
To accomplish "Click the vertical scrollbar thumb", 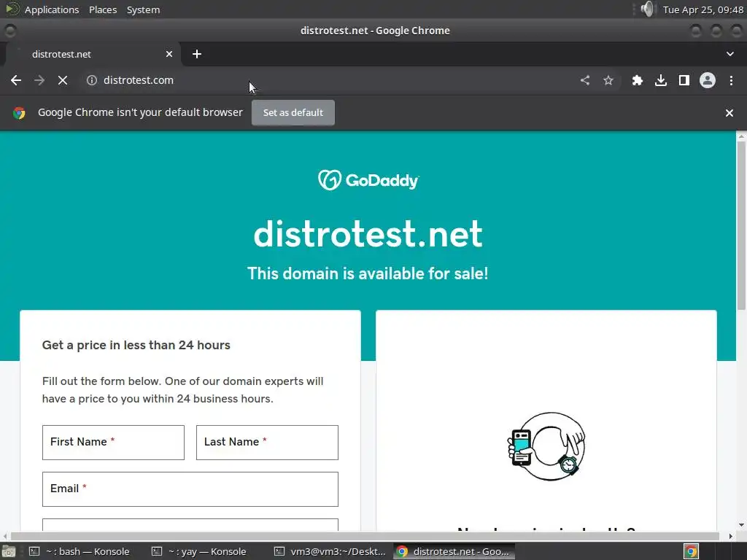I will coord(741,226).
